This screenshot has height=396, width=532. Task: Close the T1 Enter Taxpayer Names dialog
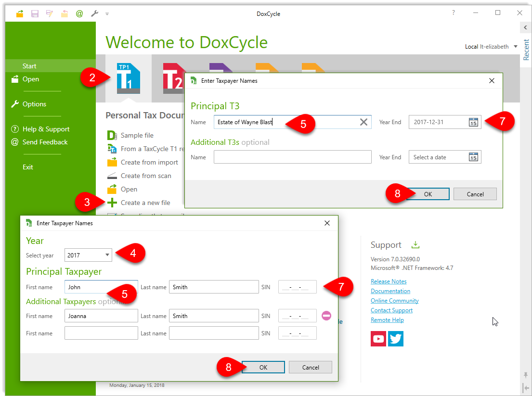(327, 223)
